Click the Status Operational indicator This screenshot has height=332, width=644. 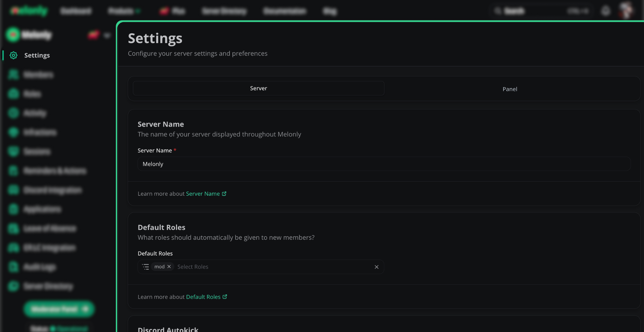tap(59, 328)
